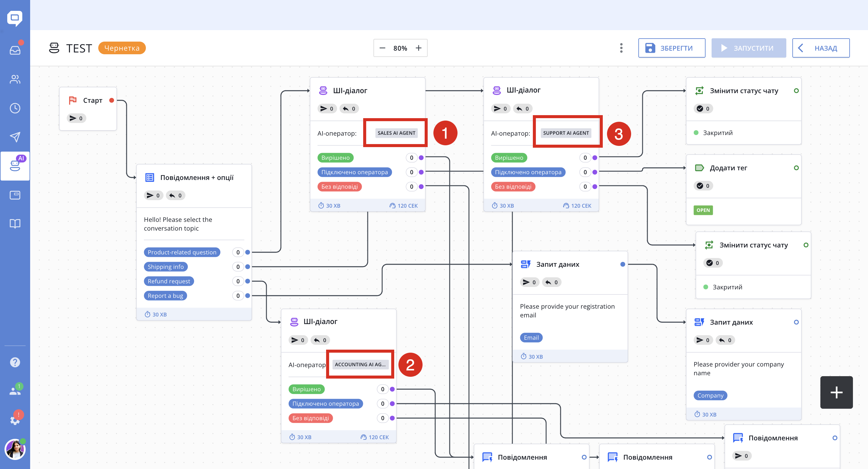Increase canvas zoom with plus button
Image resolution: width=868 pixels, height=469 pixels.
pos(419,48)
